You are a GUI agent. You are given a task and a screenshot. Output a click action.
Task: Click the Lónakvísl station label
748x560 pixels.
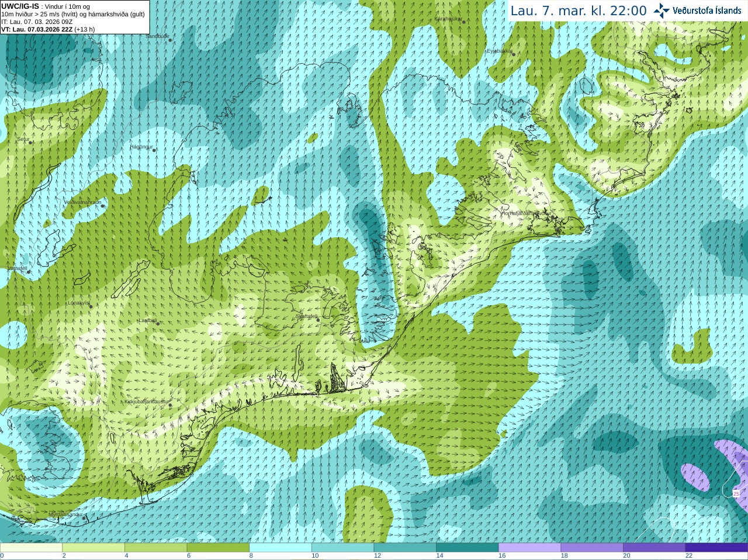click(78, 303)
